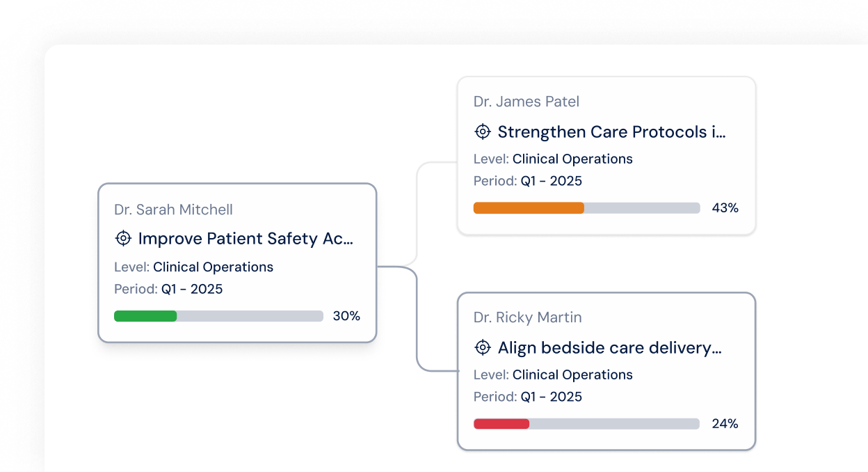Select owner name Dr. Sarah Mitchell

pos(173,210)
